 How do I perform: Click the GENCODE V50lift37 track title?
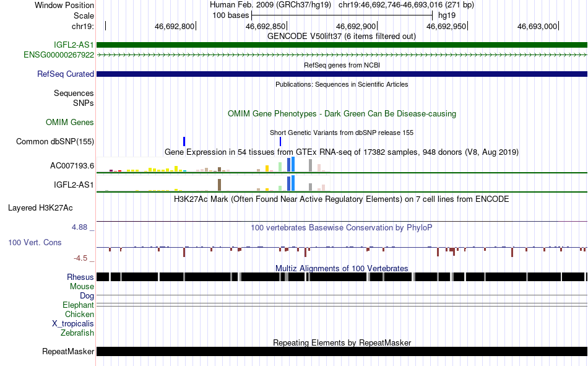[341, 37]
